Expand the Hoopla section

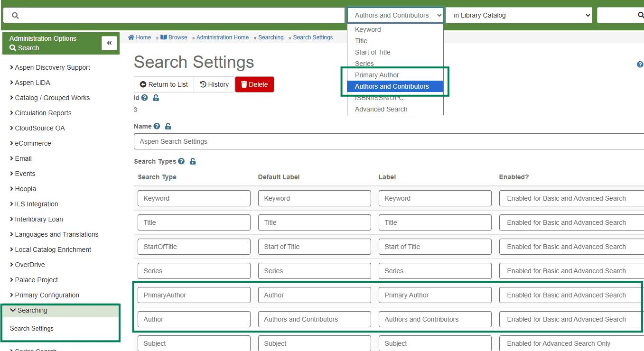click(x=23, y=189)
